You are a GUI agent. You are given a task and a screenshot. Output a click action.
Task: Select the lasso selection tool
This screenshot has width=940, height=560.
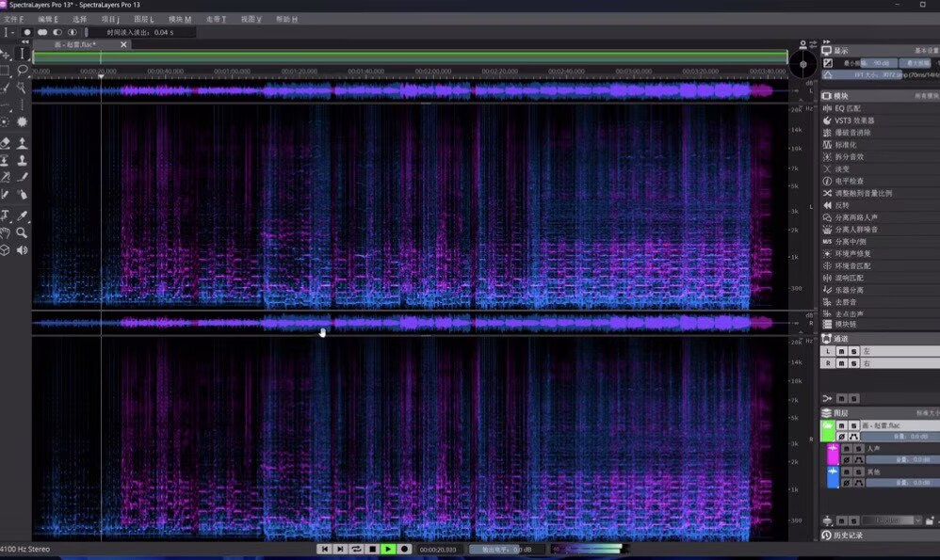(x=23, y=71)
